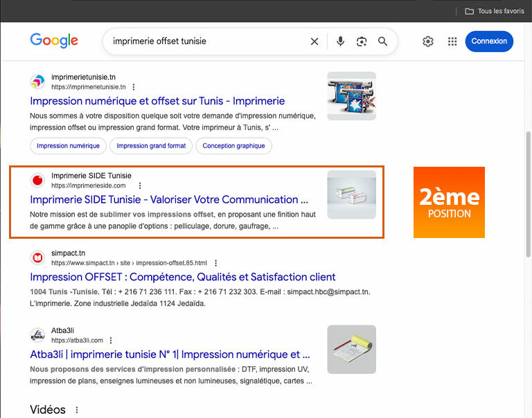The width and height of the screenshot is (532, 418).
Task: Open options menu for Atba3li result
Action: click(x=111, y=340)
